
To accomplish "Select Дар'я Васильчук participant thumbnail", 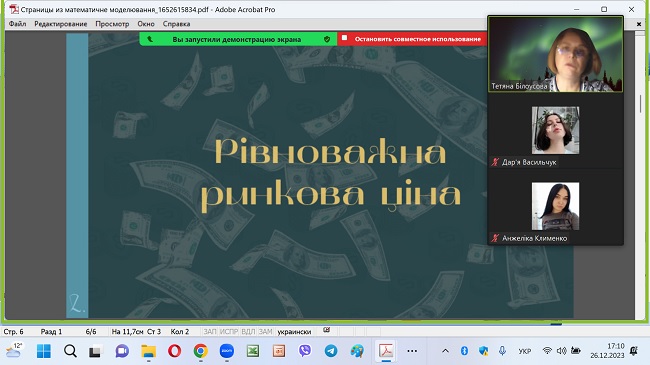I will [x=555, y=130].
